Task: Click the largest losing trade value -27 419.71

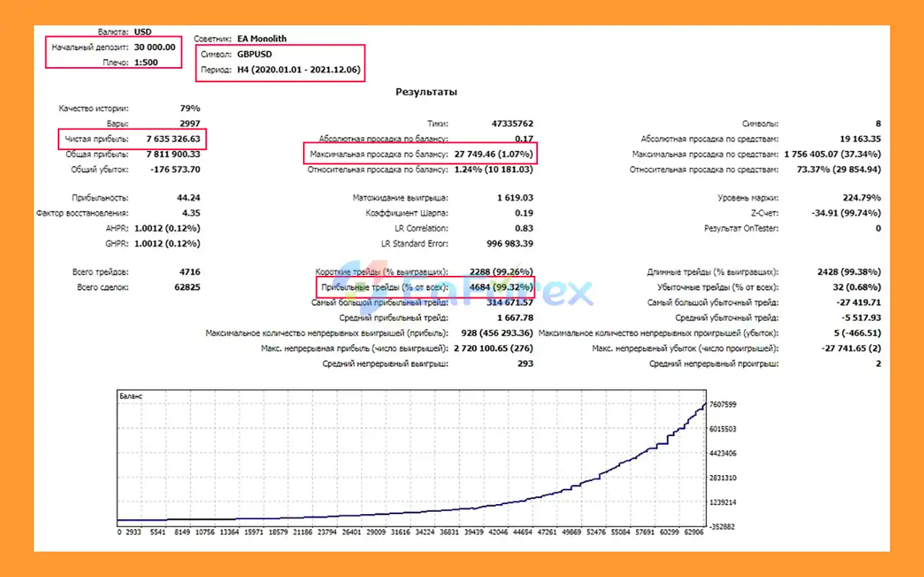Action: [x=855, y=303]
